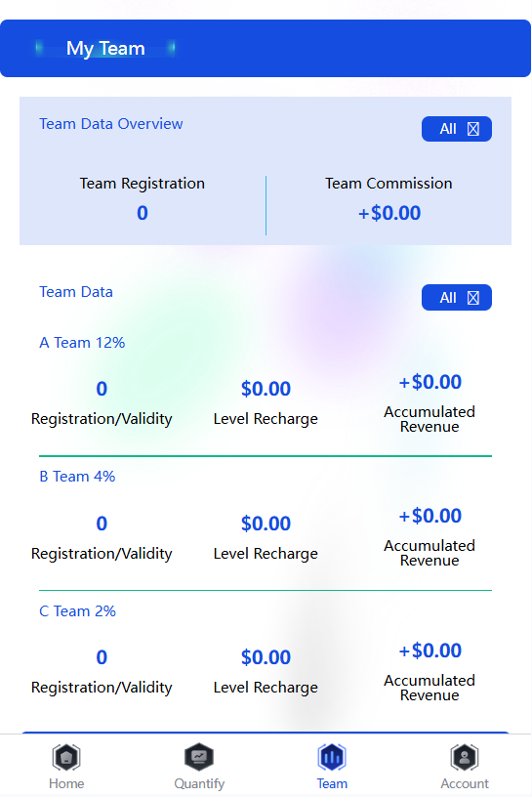
Task: Click A Team Accumulated Revenue amount
Action: 430,382
